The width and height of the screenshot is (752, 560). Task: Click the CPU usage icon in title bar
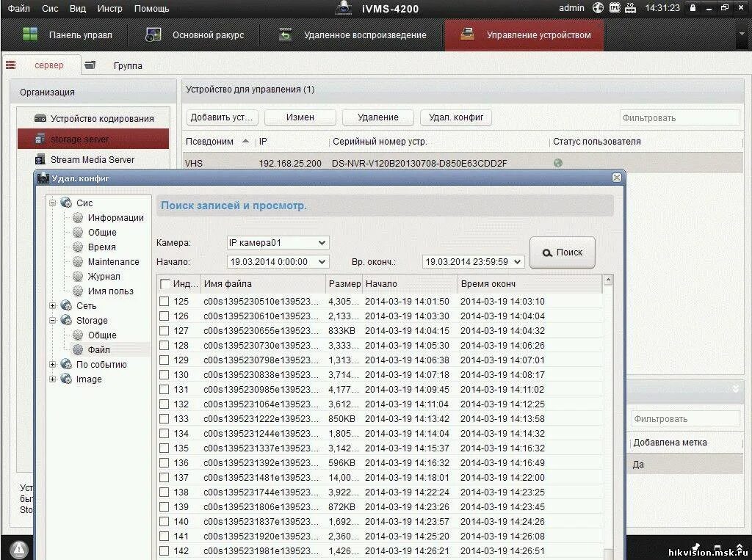(615, 7)
